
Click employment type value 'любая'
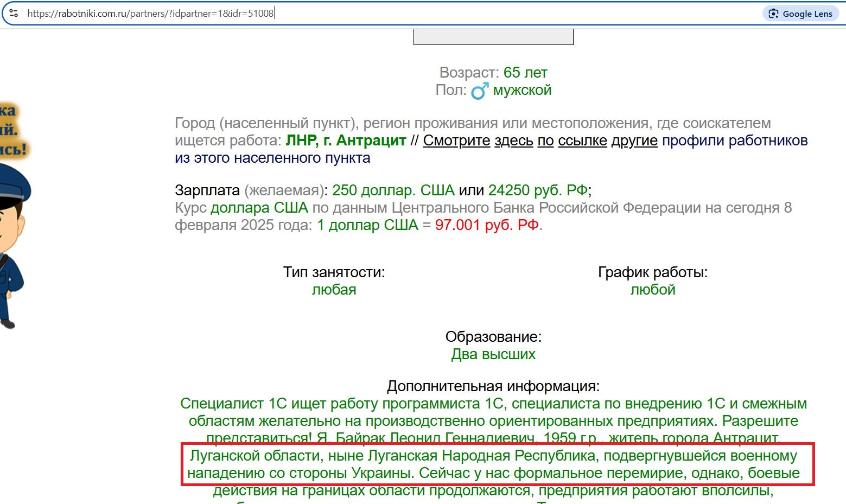point(334,290)
